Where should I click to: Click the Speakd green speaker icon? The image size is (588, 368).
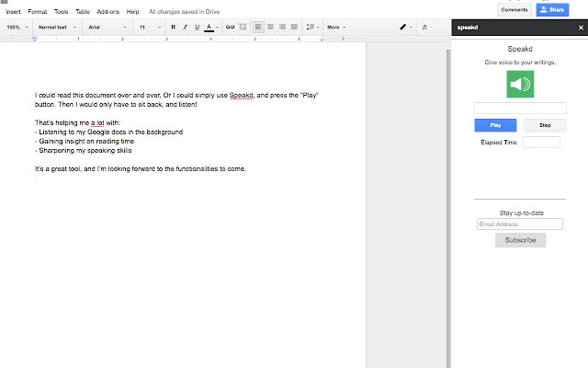point(520,85)
